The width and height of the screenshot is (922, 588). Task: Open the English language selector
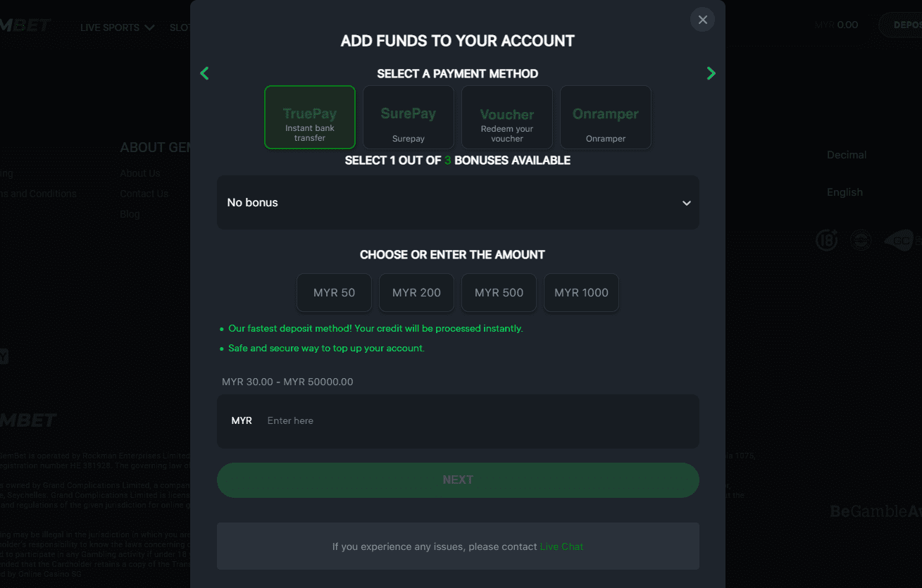coord(845,192)
